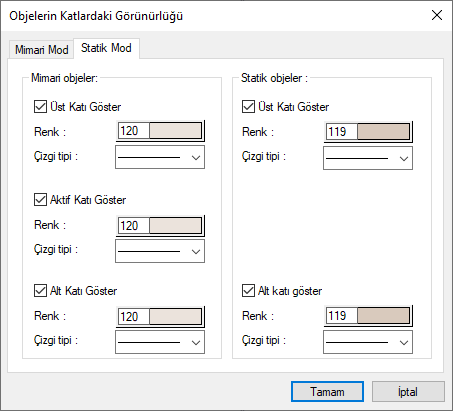
Task: Uncheck Üst Katı Göster under Mimari objeler
Action: click(x=40, y=107)
